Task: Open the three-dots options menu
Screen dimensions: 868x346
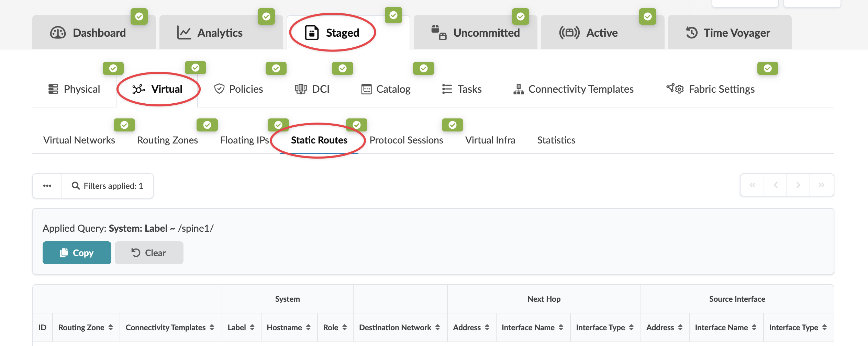Action: coord(47,186)
